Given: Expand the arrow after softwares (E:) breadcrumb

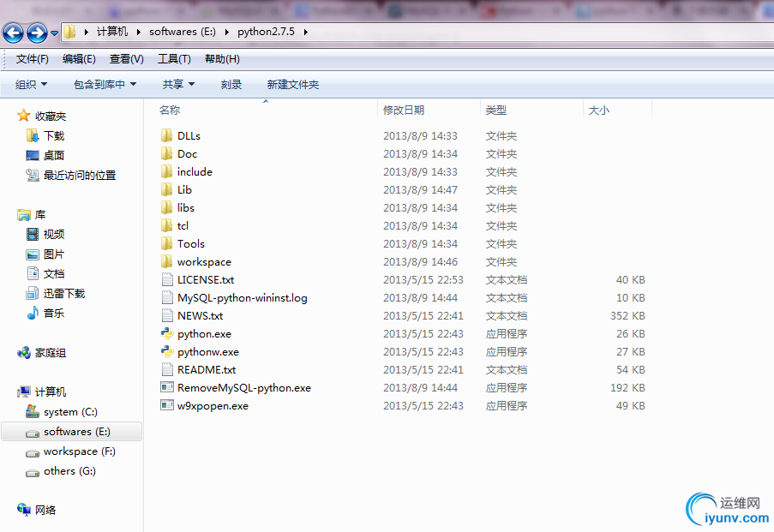Looking at the screenshot, I should [x=226, y=32].
